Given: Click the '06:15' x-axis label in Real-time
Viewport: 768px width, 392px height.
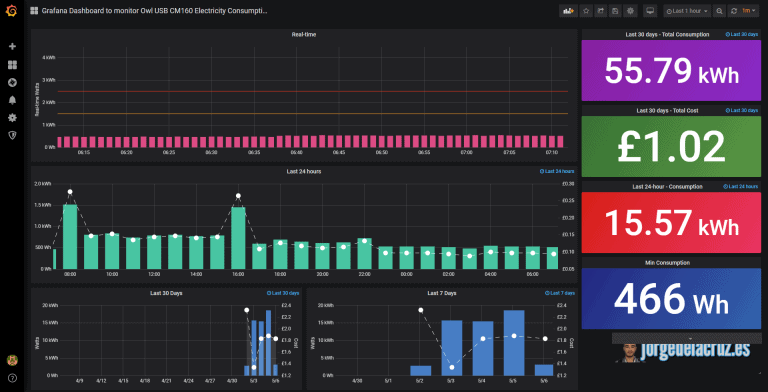Looking at the screenshot, I should point(84,153).
